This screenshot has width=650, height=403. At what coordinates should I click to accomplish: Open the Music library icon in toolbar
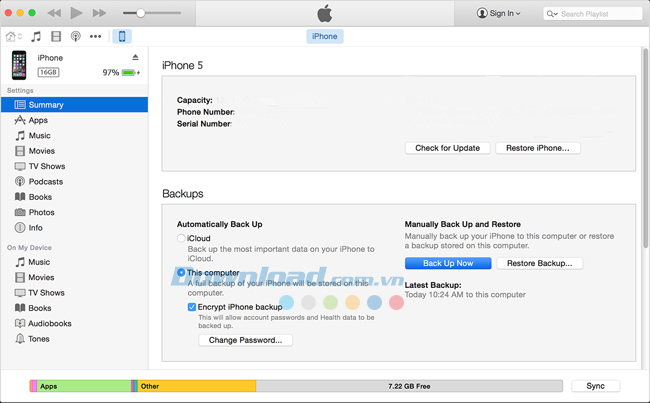36,36
